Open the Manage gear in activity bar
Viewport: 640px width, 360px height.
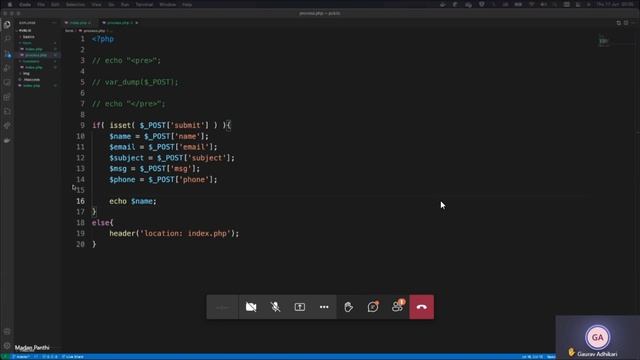tap(7, 346)
